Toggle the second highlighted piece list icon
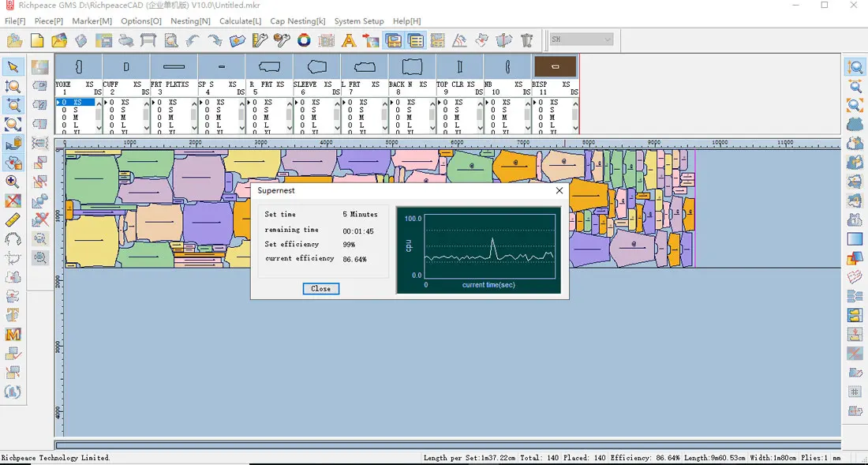The height and width of the screenshot is (465, 868). 414,40
